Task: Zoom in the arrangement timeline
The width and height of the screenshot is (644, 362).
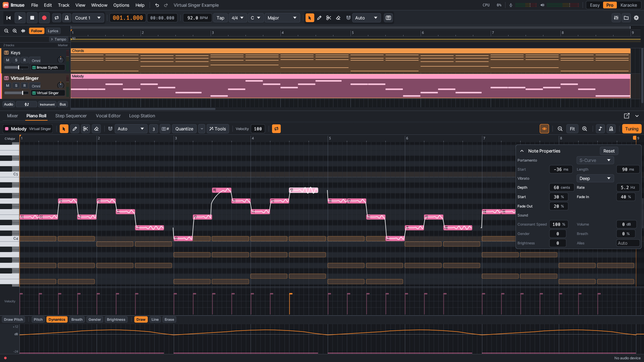Action: pyautogui.click(x=14, y=31)
